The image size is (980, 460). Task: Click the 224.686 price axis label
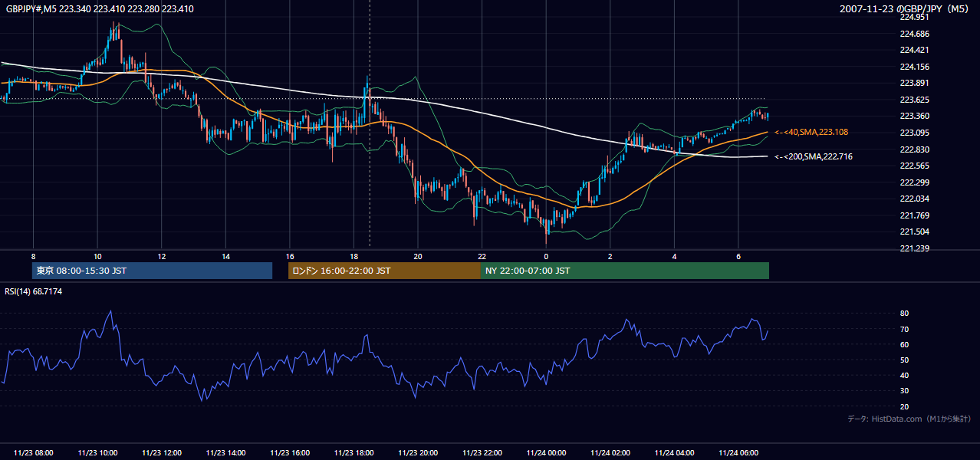click(x=915, y=34)
